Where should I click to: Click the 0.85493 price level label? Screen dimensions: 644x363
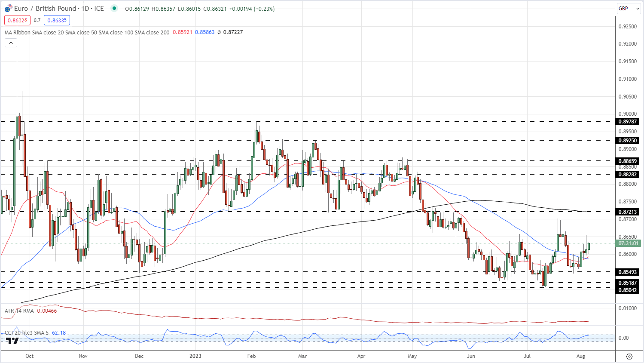coord(628,272)
